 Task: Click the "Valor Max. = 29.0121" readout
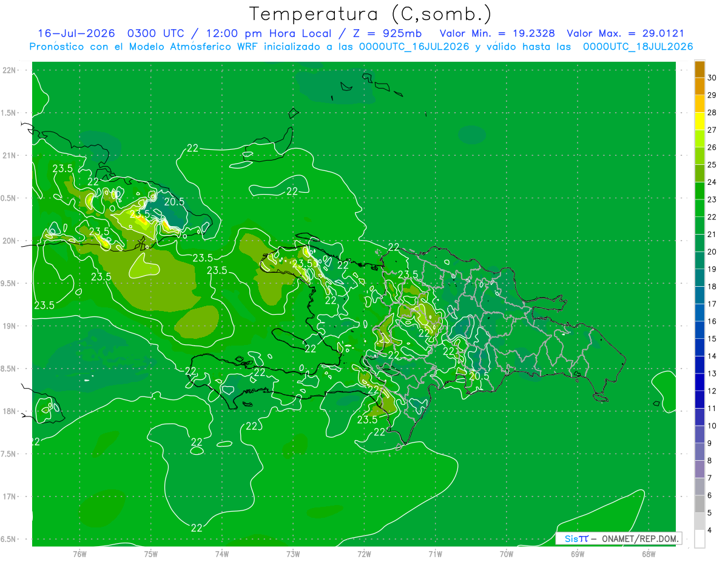point(625,33)
